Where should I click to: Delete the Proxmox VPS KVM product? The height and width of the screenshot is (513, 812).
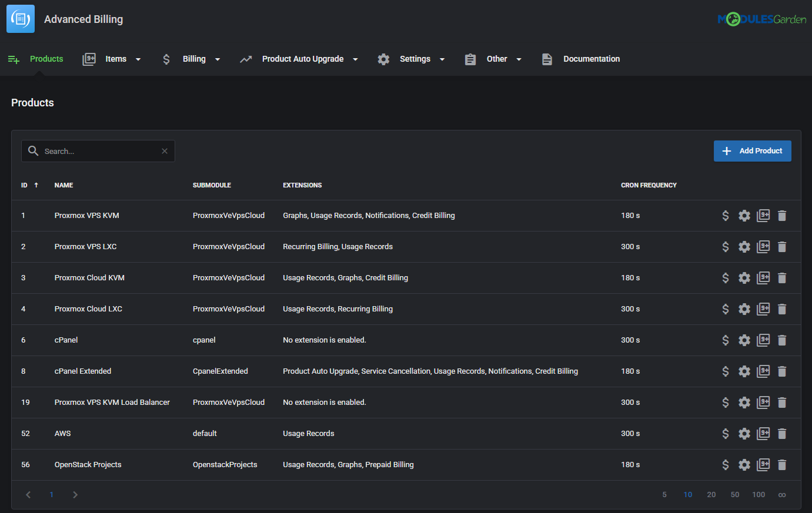[782, 216]
